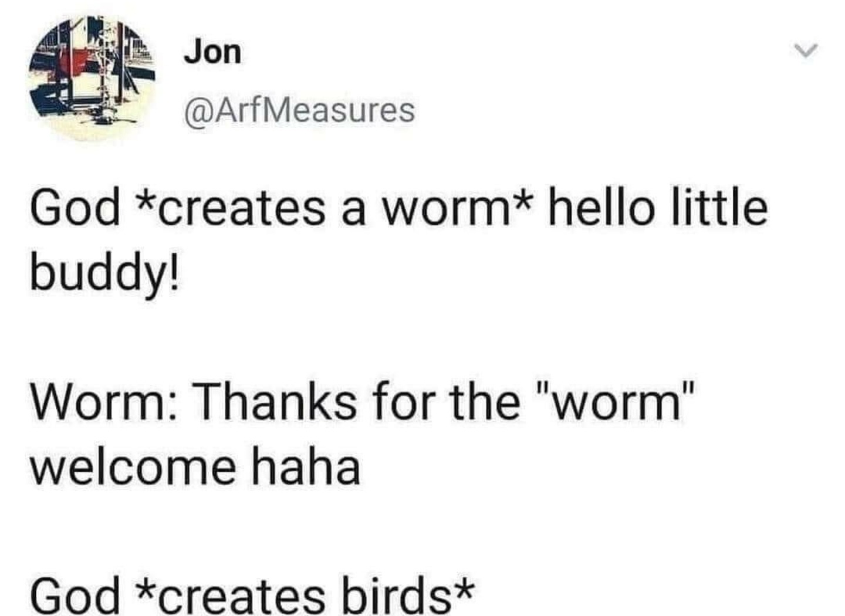Click the word welcome

coord(133,467)
